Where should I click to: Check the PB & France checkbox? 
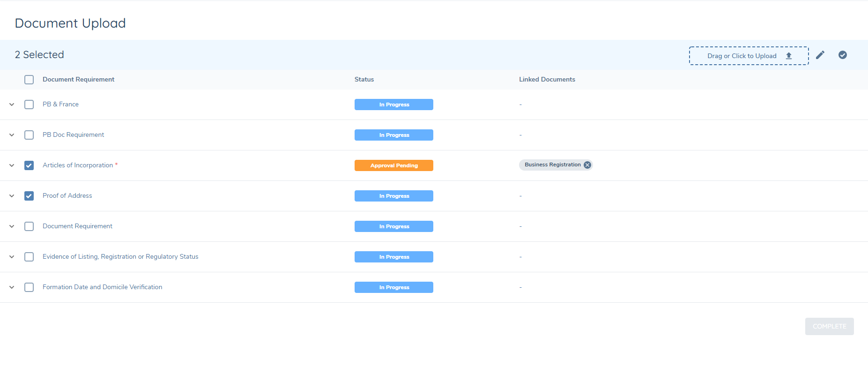coord(29,105)
